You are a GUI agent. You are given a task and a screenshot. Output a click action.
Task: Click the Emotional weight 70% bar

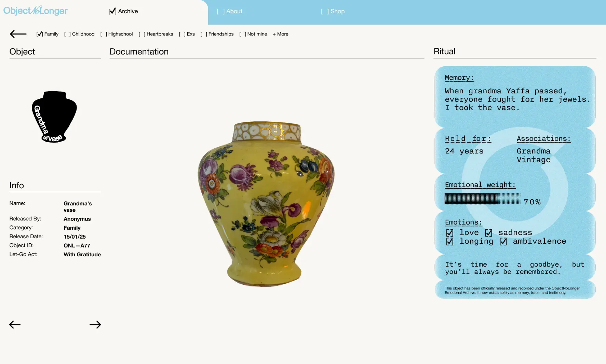(x=482, y=199)
